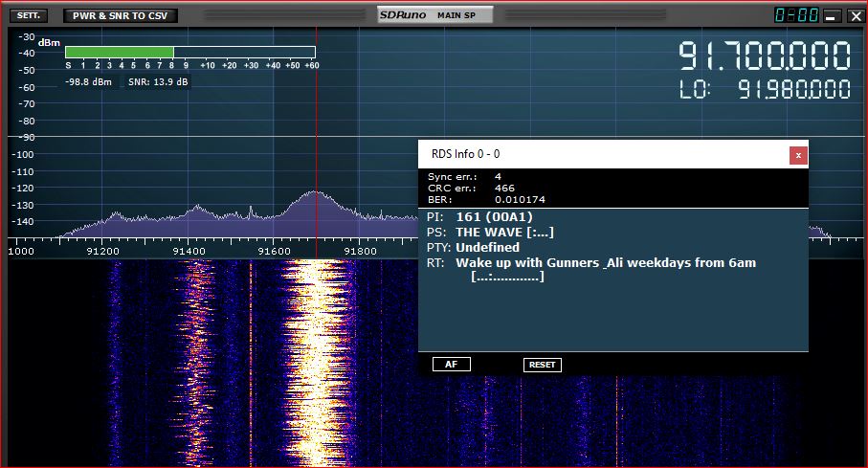Viewport: 868px width, 468px height.
Task: Click the 91800 frequency axis label
Action: pos(360,252)
